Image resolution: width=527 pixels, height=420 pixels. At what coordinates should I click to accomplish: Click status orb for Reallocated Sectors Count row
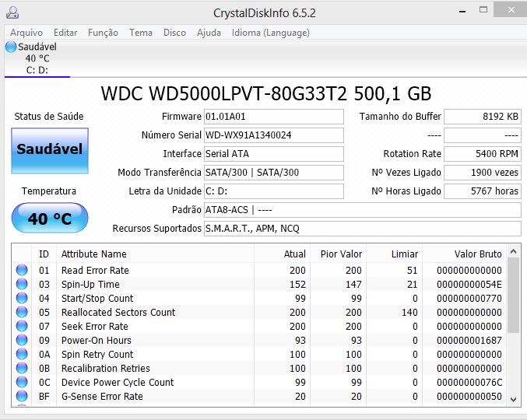point(22,312)
